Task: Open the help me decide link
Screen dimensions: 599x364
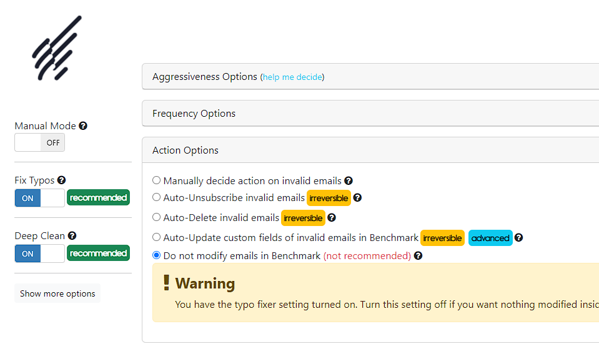Action: point(292,77)
